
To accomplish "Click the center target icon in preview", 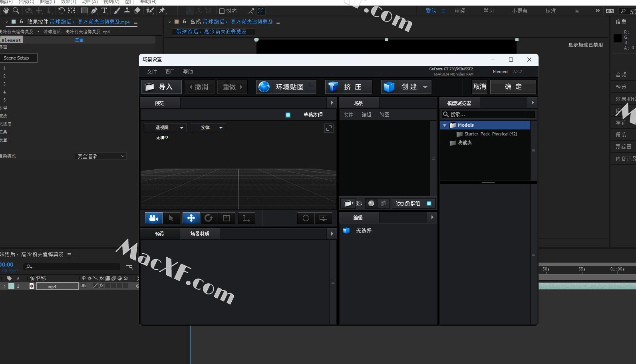I will [x=306, y=218].
